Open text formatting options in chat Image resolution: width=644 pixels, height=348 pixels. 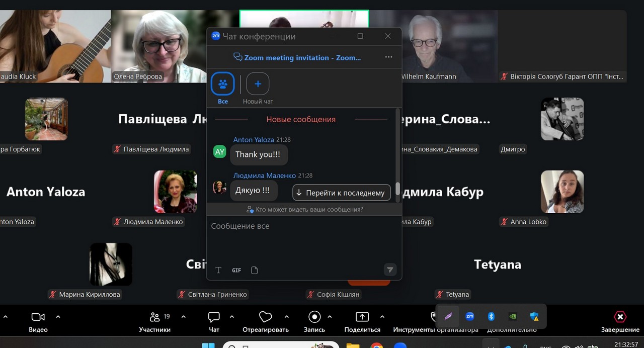pos(218,270)
